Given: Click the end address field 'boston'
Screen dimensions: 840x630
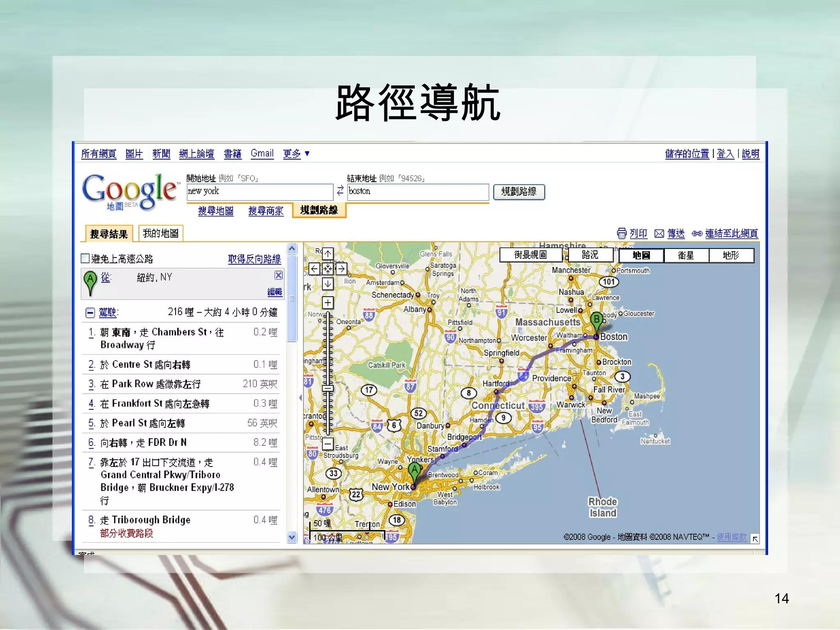Looking at the screenshot, I should pyautogui.click(x=418, y=192).
